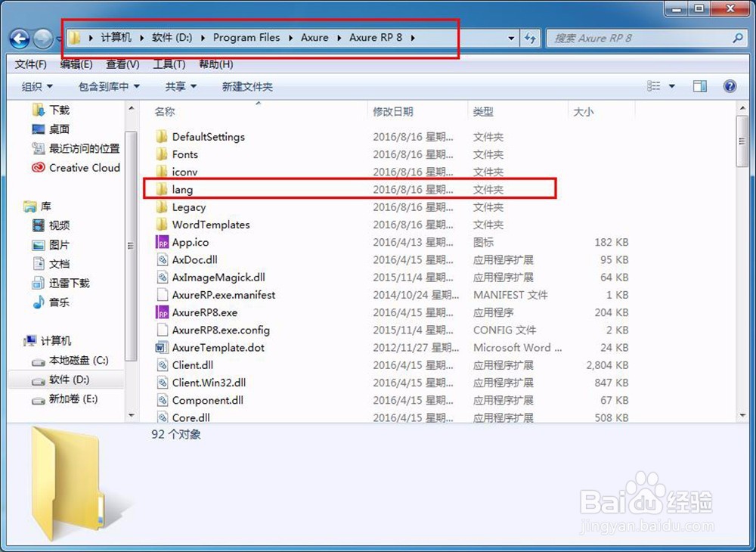Expand the 共享 dropdown
The height and width of the screenshot is (552, 756).
tap(181, 87)
